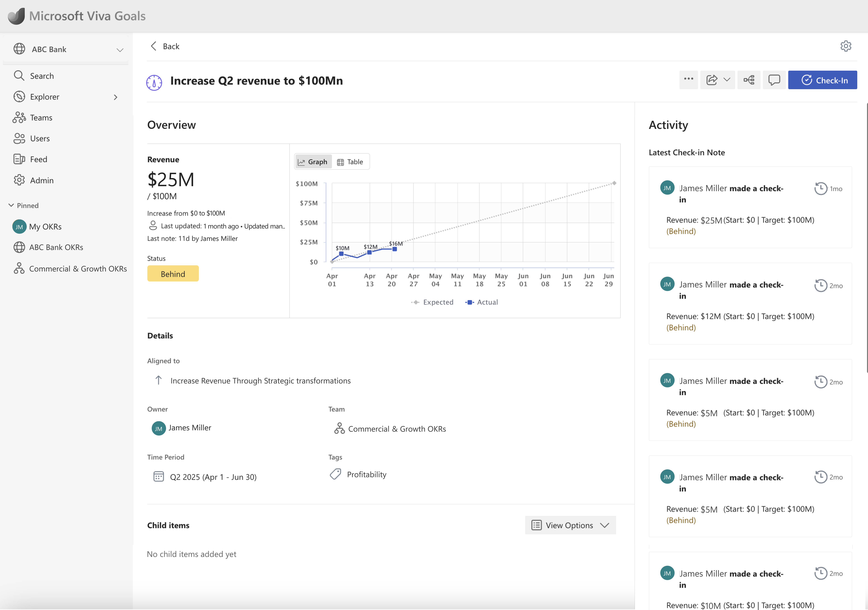The image size is (868, 610).
Task: Click the $12M data point on graph
Action: pos(369,252)
